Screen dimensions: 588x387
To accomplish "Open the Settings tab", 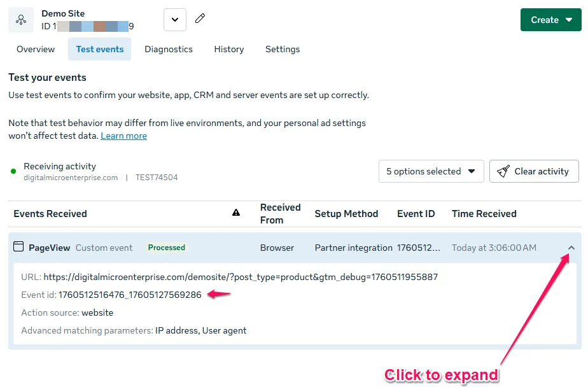I will 283,49.
